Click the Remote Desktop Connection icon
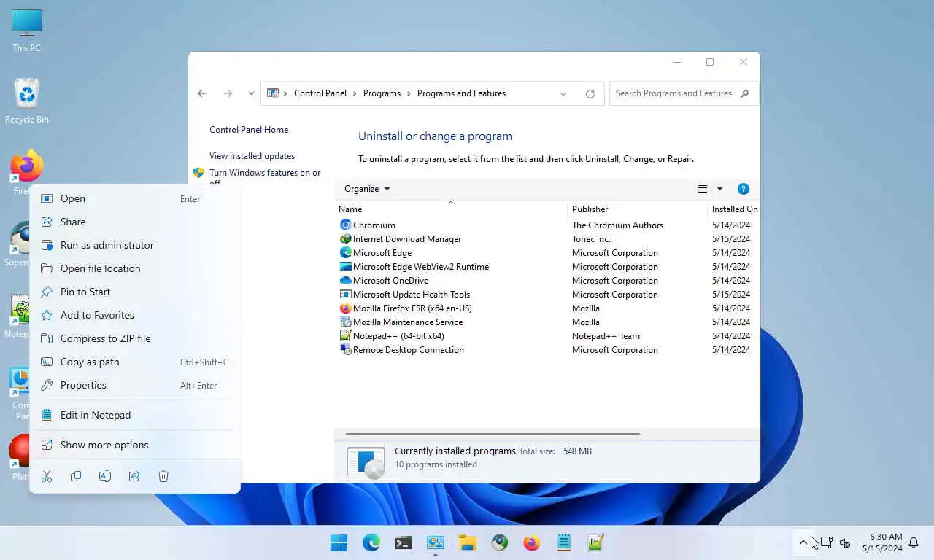 point(346,350)
